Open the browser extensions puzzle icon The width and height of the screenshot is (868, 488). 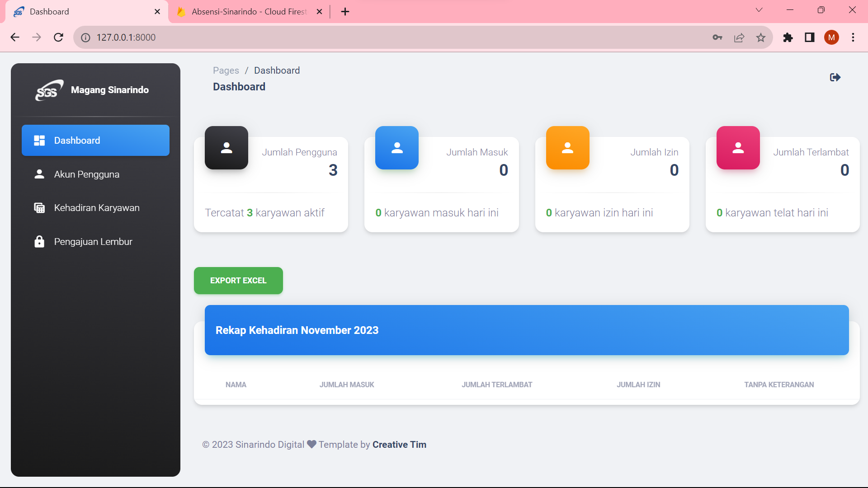788,38
